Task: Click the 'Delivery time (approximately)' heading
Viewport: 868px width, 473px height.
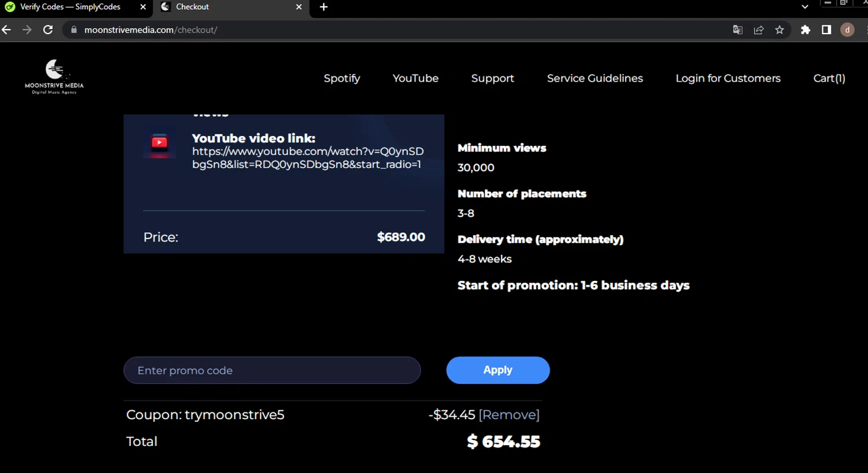Action: click(x=540, y=239)
